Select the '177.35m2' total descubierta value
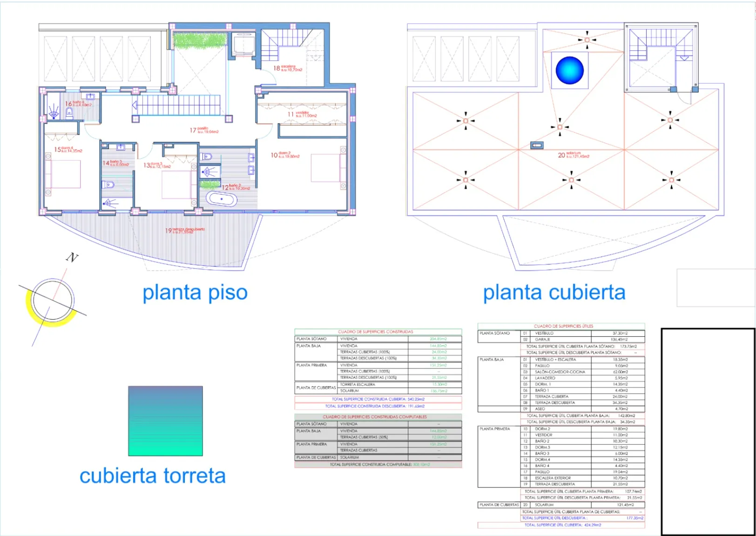This screenshot has width=756, height=536. coord(635,518)
